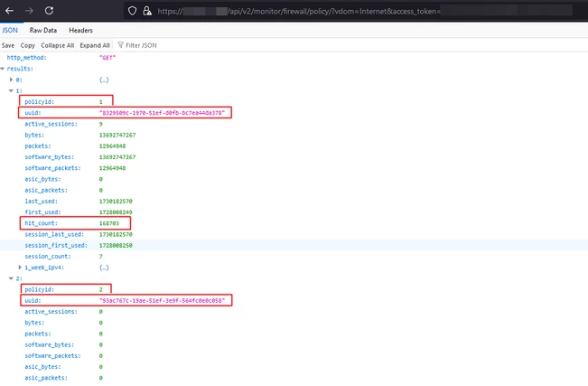This screenshot has width=588, height=386.
Task: Copy the JSON response
Action: tap(27, 45)
